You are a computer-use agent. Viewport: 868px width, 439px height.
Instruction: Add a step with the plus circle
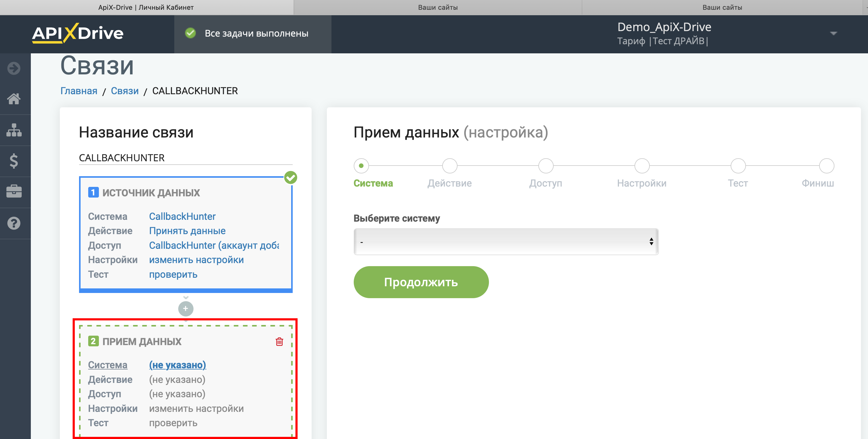186,309
